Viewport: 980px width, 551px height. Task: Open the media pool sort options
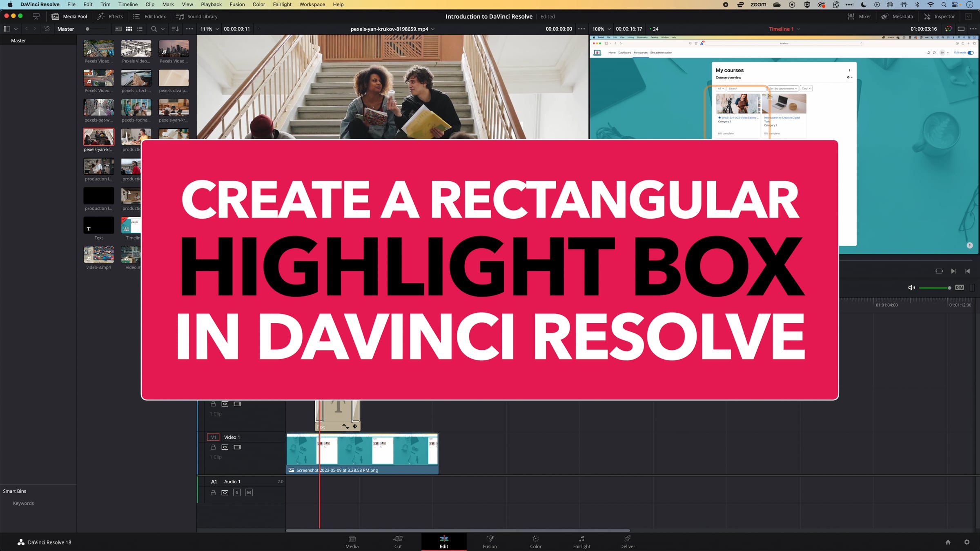[175, 29]
